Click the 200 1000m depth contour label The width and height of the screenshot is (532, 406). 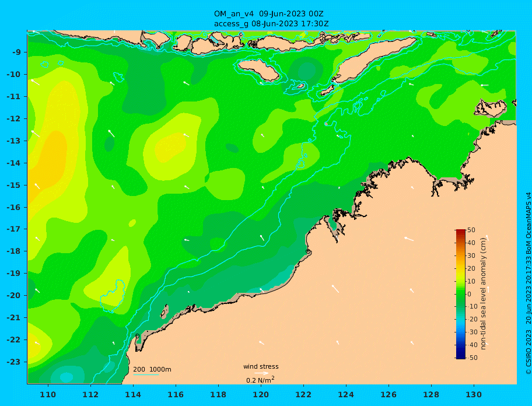coord(152,369)
